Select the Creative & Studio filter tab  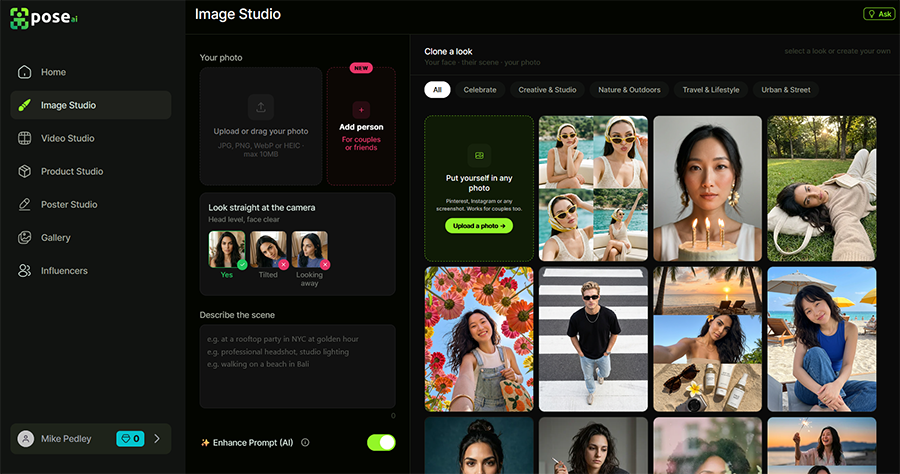tap(547, 90)
